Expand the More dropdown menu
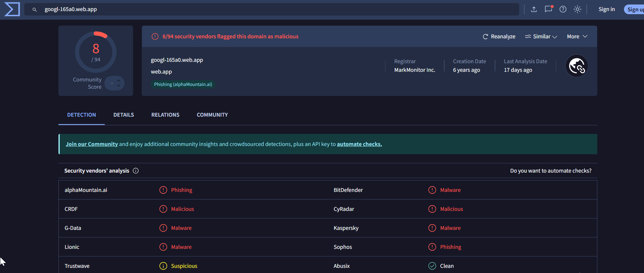The height and width of the screenshot is (273, 644). [x=577, y=37]
